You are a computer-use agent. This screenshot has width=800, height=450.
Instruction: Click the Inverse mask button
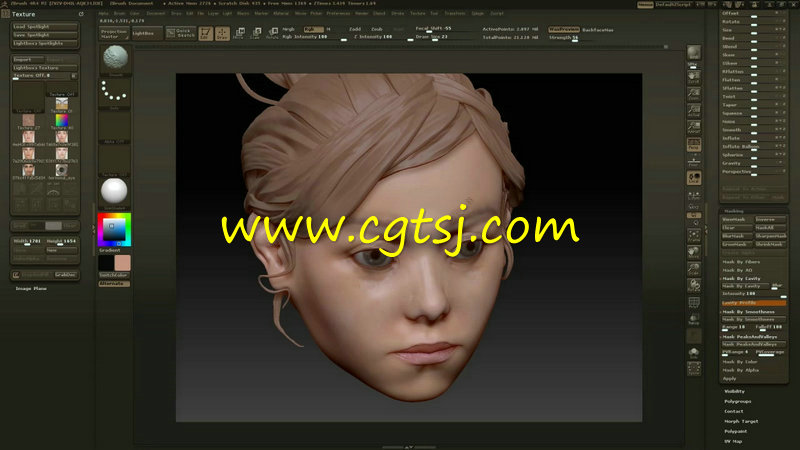click(770, 219)
